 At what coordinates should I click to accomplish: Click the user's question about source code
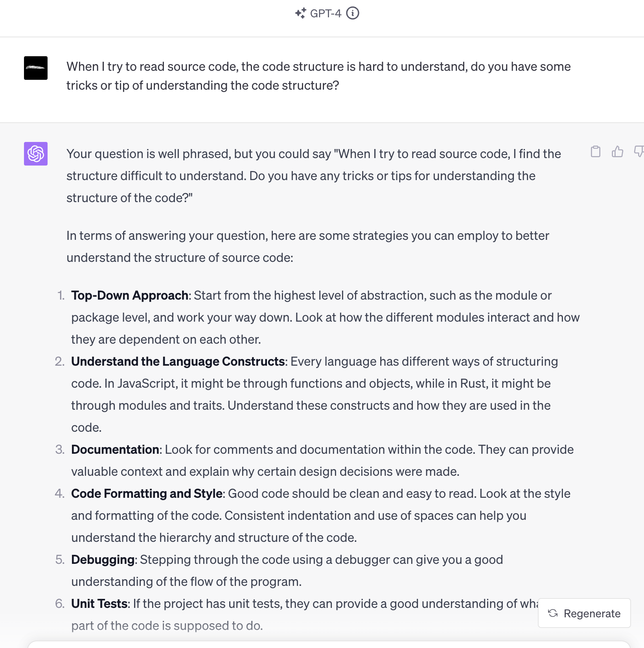pos(318,76)
